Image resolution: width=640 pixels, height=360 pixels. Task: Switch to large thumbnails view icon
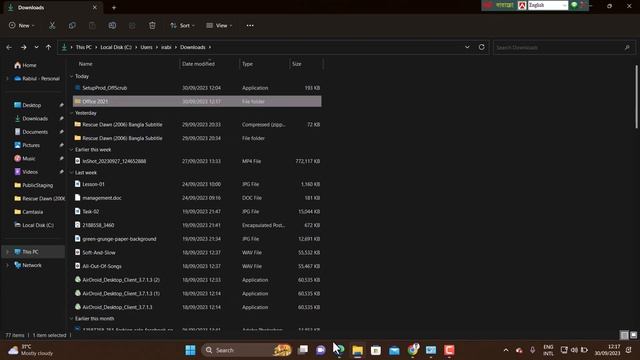tap(633, 335)
